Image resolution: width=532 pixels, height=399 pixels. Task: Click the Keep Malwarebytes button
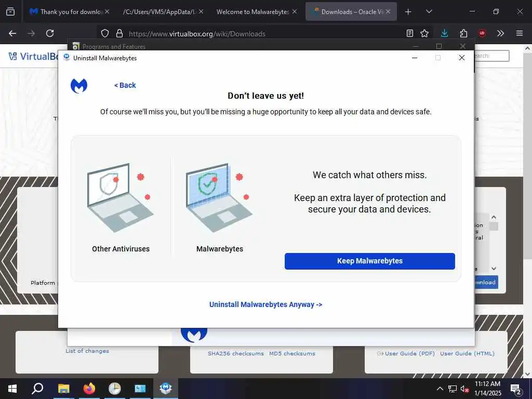click(369, 261)
